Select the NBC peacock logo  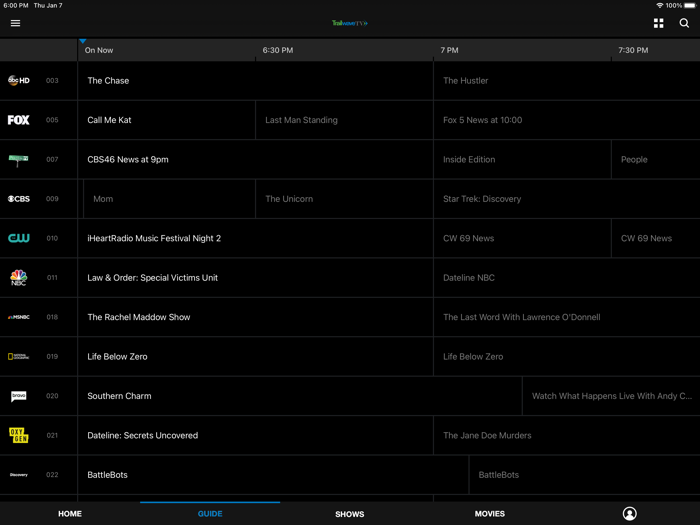click(19, 278)
